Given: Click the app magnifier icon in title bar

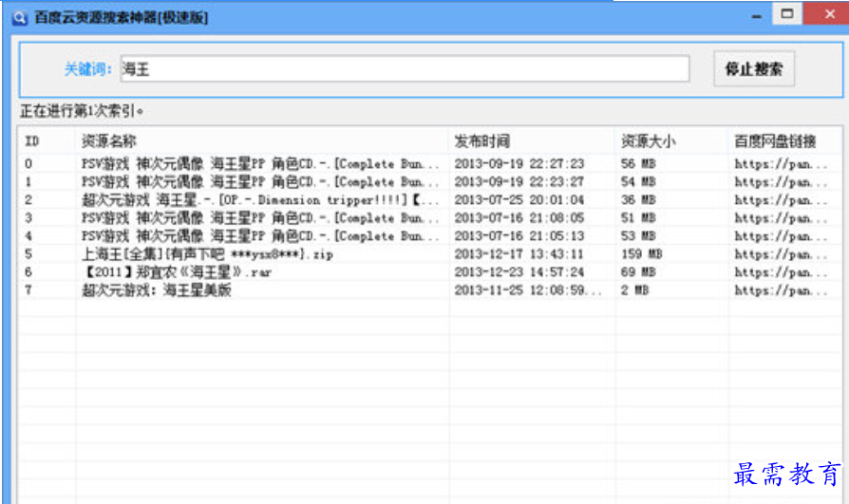Looking at the screenshot, I should click(20, 18).
